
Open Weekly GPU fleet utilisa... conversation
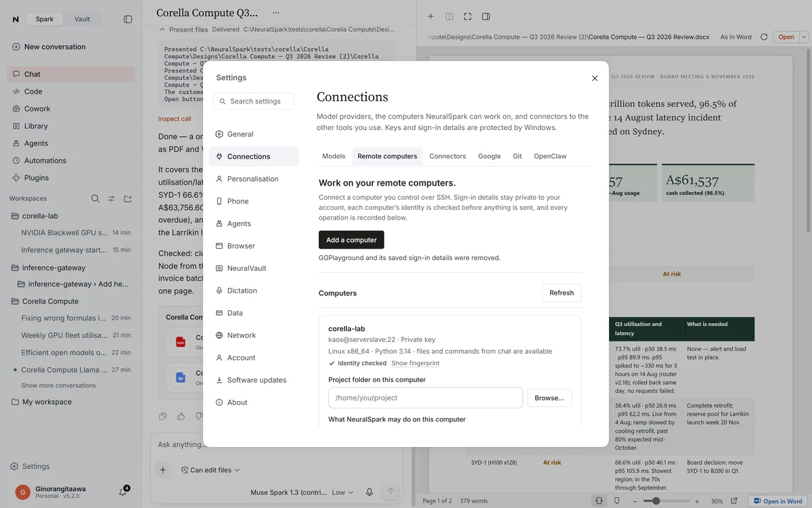pyautogui.click(x=71, y=335)
